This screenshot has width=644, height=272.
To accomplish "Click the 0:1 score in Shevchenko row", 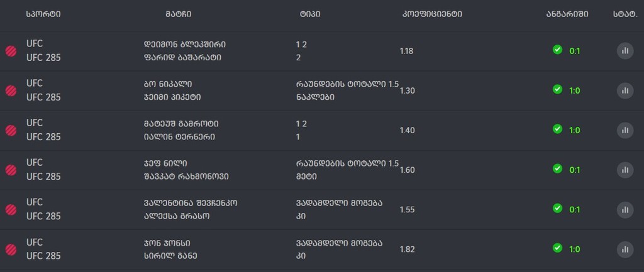I will pyautogui.click(x=574, y=210).
